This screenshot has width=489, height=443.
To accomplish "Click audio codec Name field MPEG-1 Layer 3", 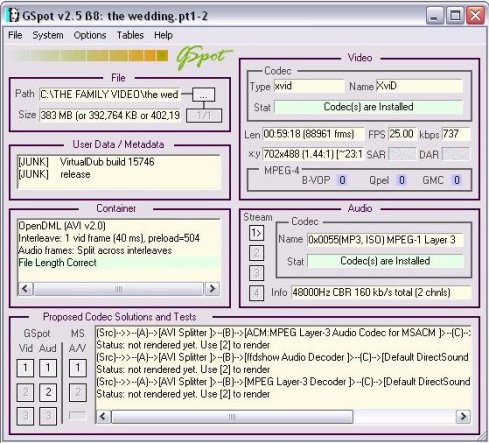I will pos(385,240).
